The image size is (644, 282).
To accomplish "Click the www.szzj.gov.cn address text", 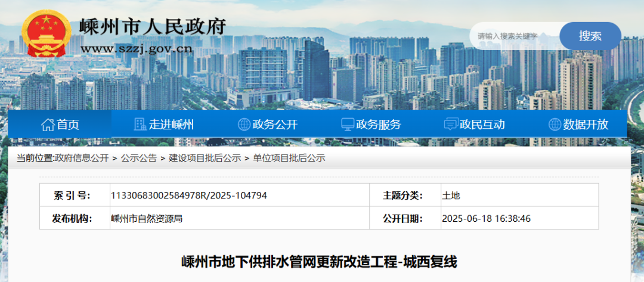I will click(x=136, y=48).
